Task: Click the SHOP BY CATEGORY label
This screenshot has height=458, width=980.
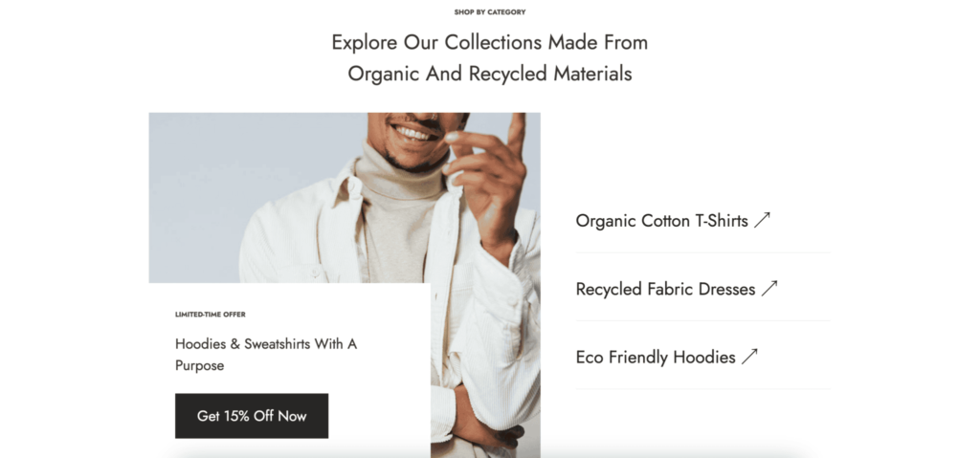Action: (x=489, y=11)
